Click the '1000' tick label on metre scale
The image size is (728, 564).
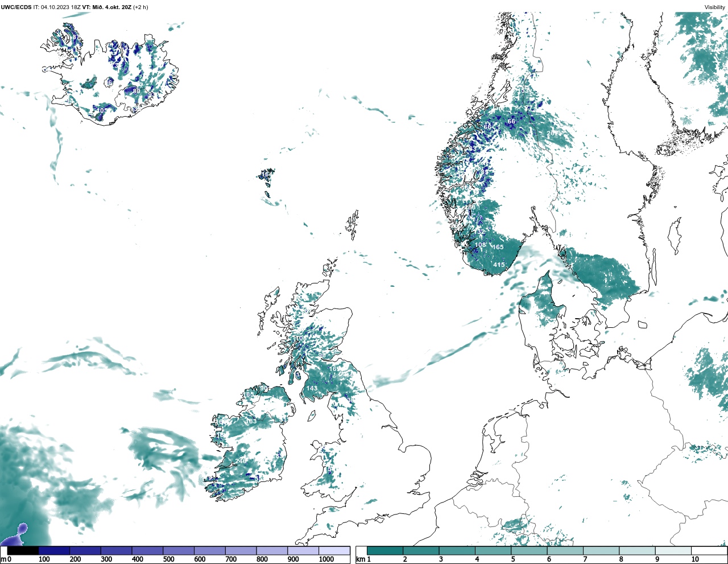[x=326, y=559]
